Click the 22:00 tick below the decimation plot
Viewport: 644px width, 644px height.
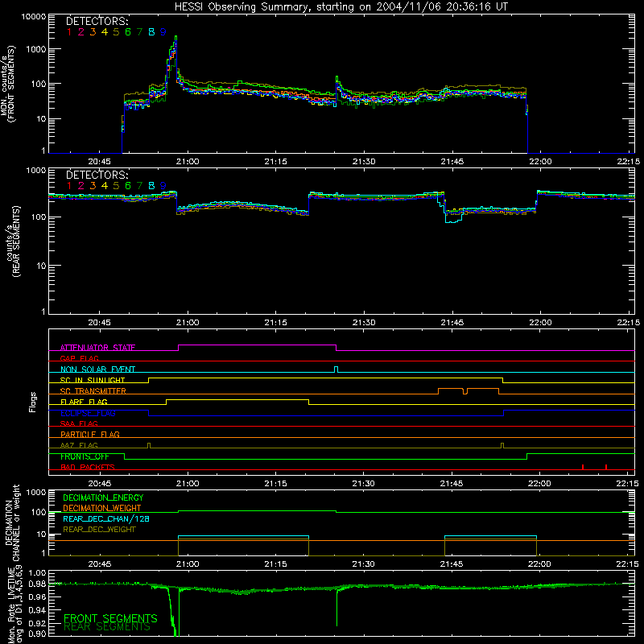[x=539, y=564]
